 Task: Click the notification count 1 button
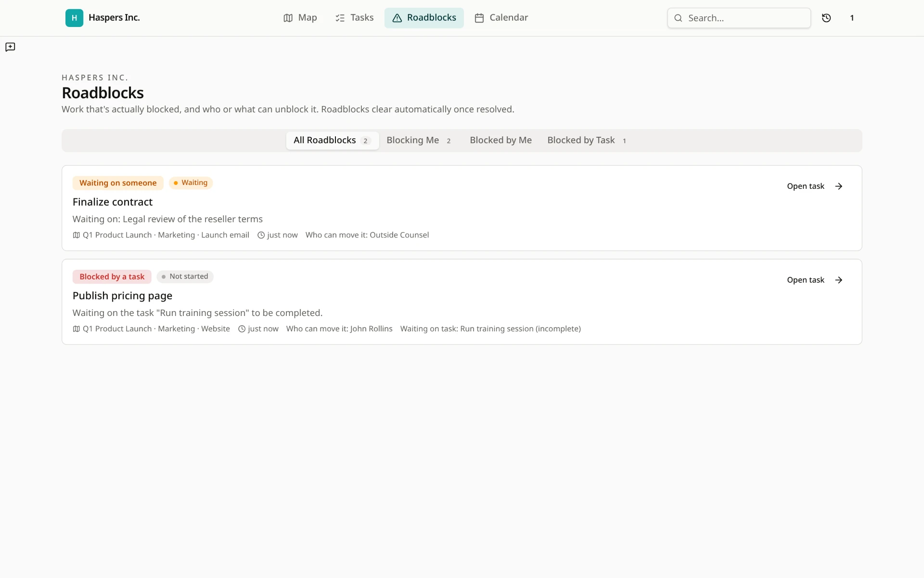pos(852,18)
